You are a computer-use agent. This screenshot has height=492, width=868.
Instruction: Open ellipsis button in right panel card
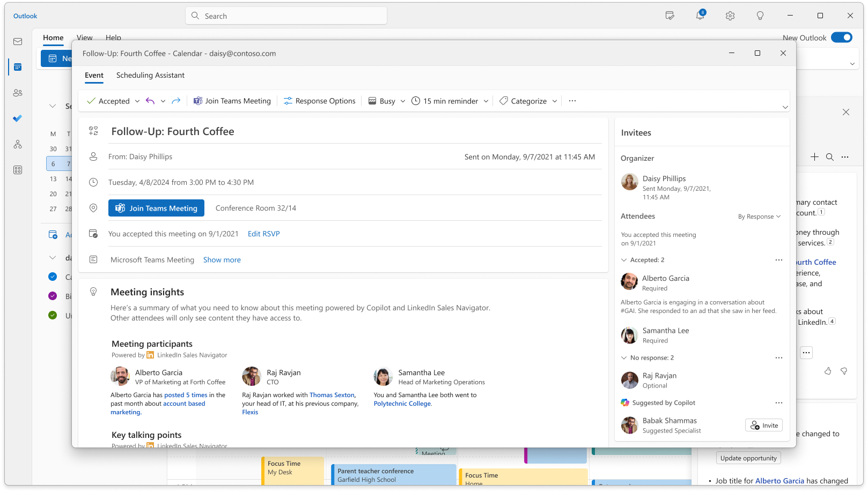(806, 353)
